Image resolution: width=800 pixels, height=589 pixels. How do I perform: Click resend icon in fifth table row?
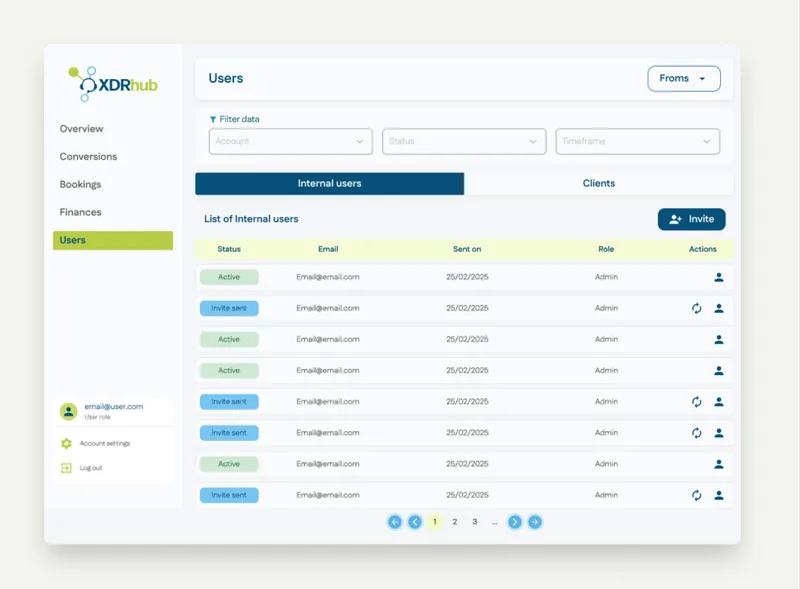[696, 402]
